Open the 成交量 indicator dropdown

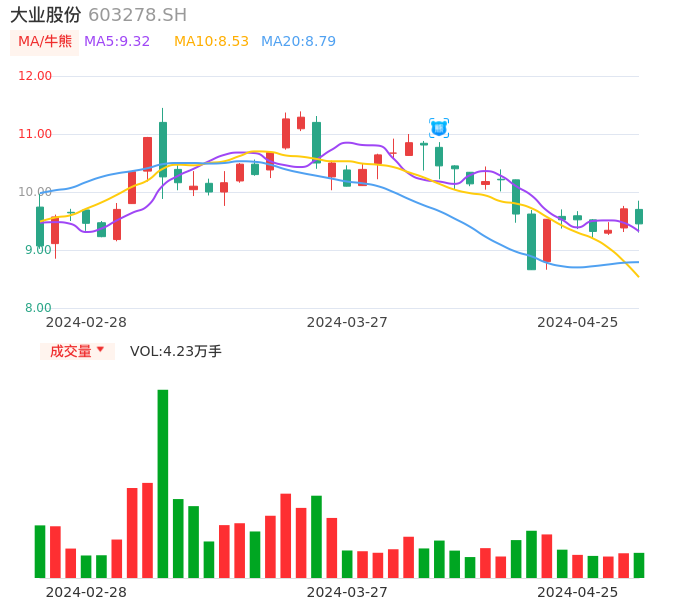(x=77, y=351)
